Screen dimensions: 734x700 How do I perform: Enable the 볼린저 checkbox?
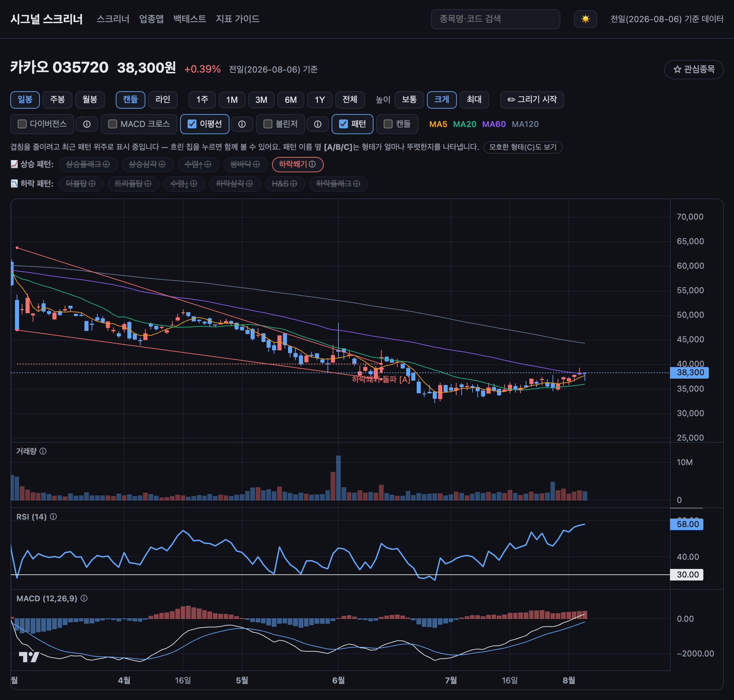click(268, 124)
